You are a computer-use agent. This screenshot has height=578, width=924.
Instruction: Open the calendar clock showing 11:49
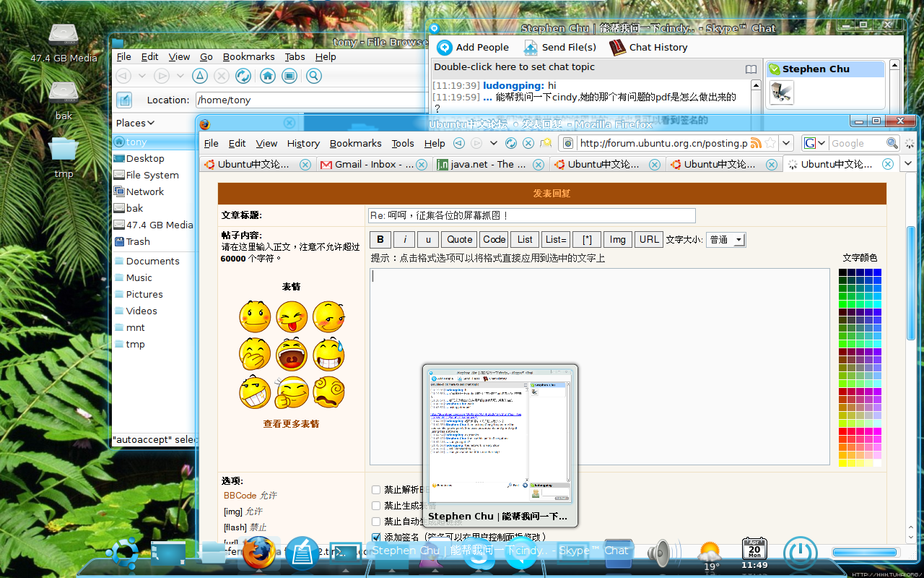click(x=754, y=553)
